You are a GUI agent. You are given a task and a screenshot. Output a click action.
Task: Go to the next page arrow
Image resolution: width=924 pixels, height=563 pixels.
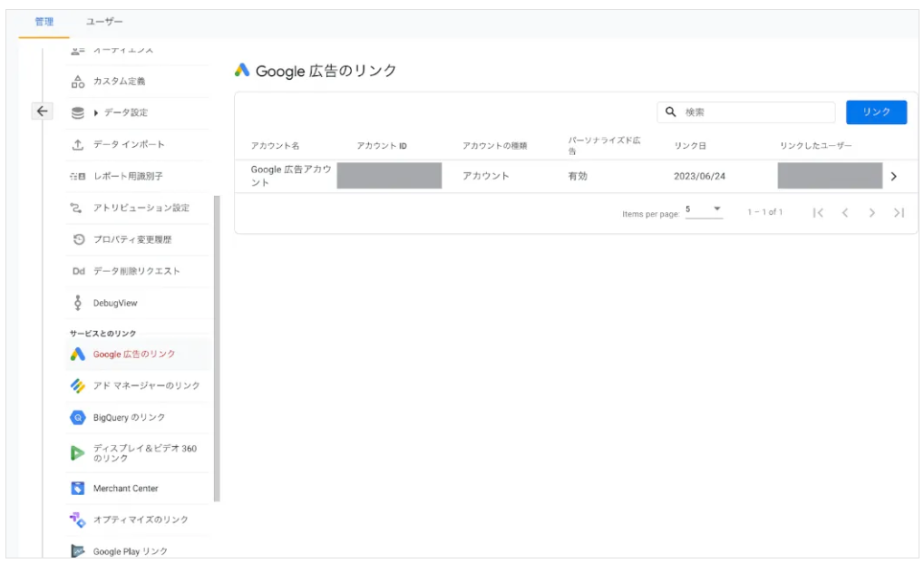click(x=871, y=213)
